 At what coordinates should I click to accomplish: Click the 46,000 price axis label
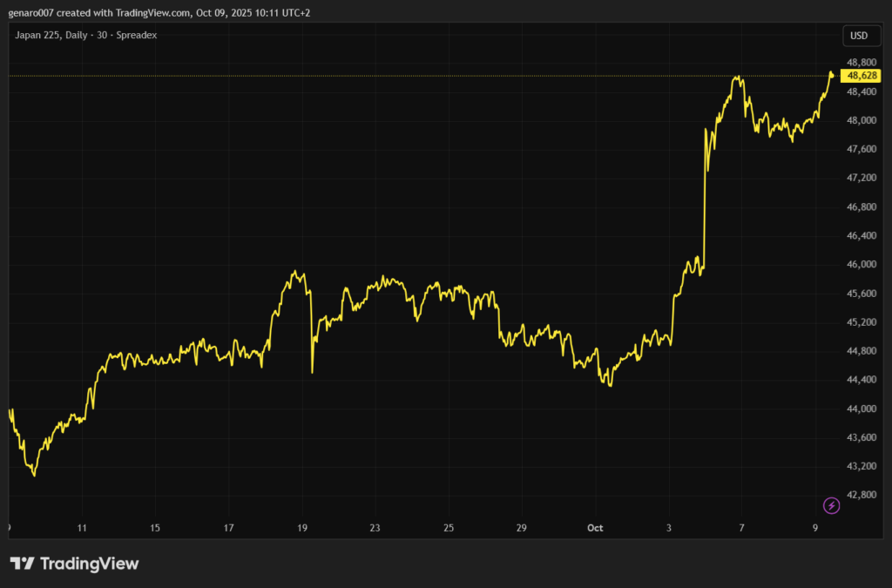click(861, 265)
